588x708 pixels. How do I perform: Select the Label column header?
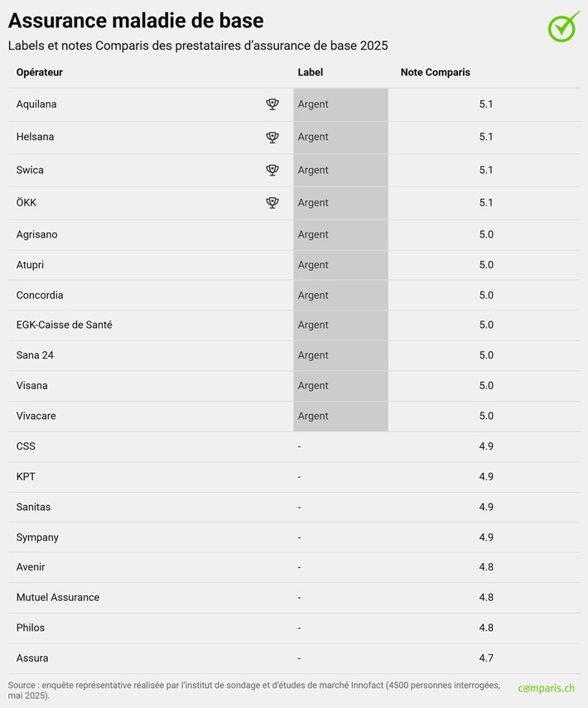pos(311,72)
